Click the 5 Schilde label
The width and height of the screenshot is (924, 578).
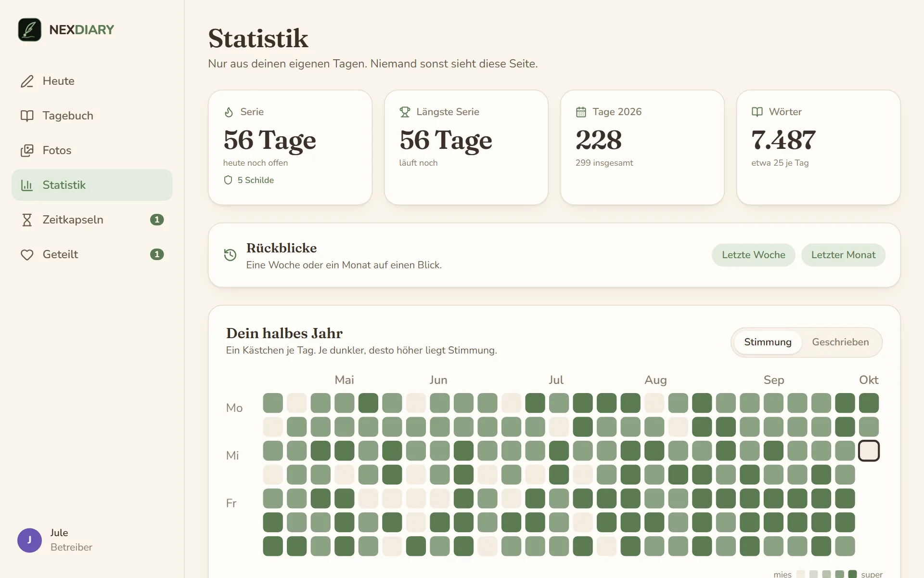[256, 180]
